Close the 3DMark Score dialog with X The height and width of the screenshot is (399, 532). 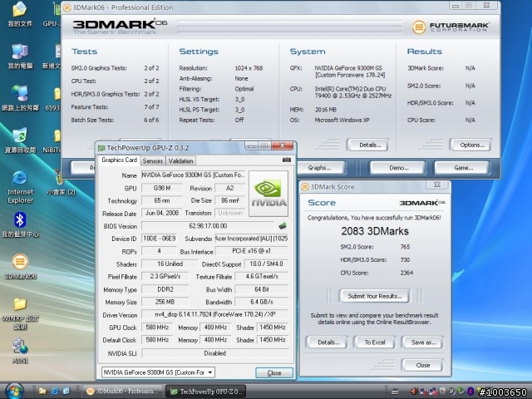437,185
